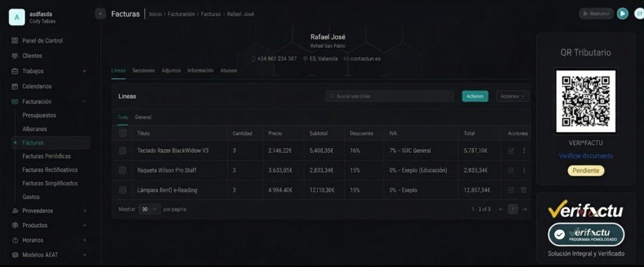Switch to the Adjuntos tab
The image size is (644, 267).
tap(171, 70)
